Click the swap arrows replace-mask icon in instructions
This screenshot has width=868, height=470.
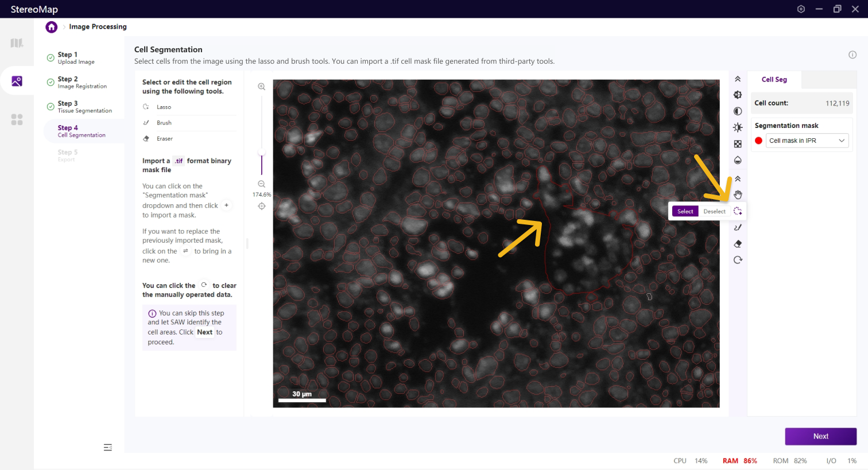[185, 251]
